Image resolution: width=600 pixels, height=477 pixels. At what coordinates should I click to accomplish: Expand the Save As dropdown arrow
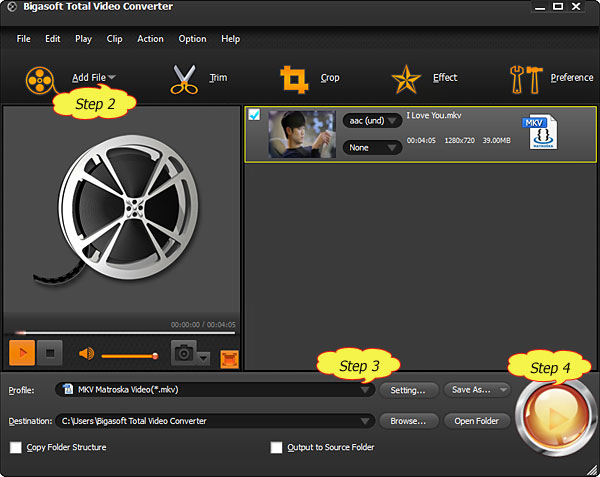(504, 390)
